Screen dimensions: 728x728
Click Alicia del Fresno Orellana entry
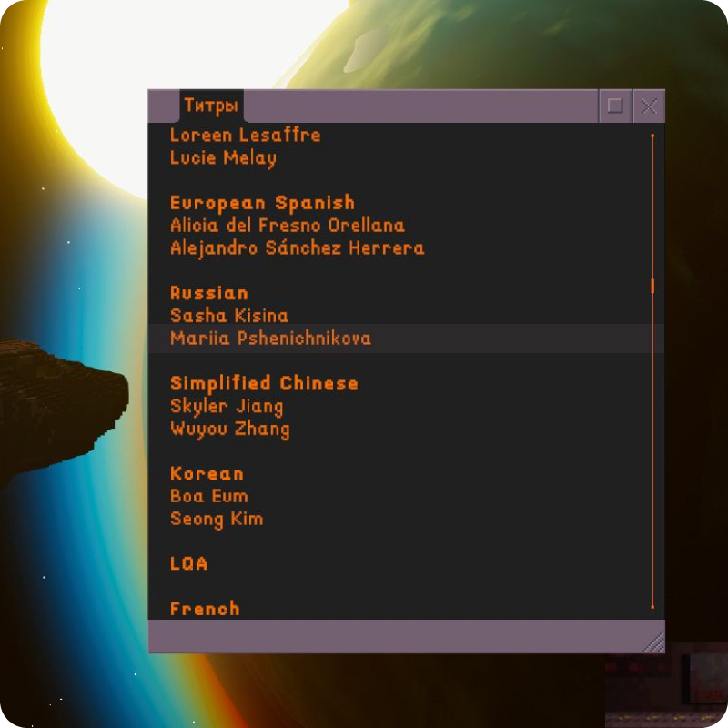(x=288, y=226)
